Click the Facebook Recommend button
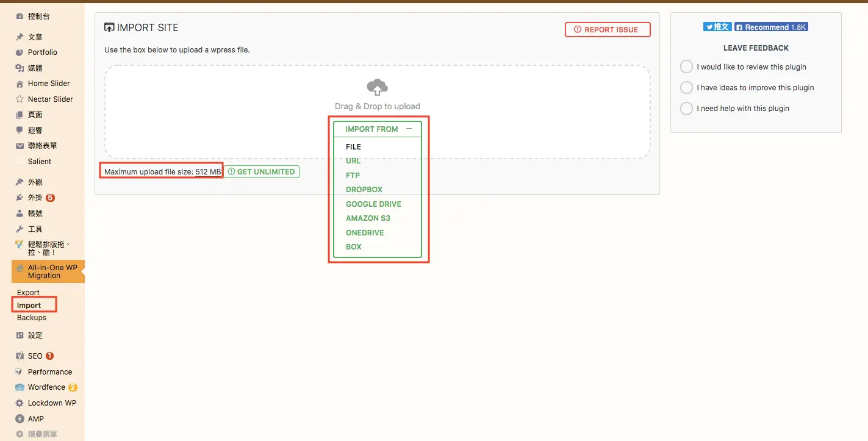This screenshot has height=441, width=868. pyautogui.click(x=771, y=27)
